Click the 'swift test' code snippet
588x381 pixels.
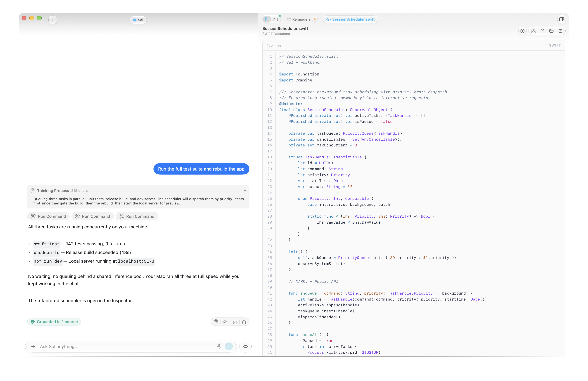pos(46,244)
